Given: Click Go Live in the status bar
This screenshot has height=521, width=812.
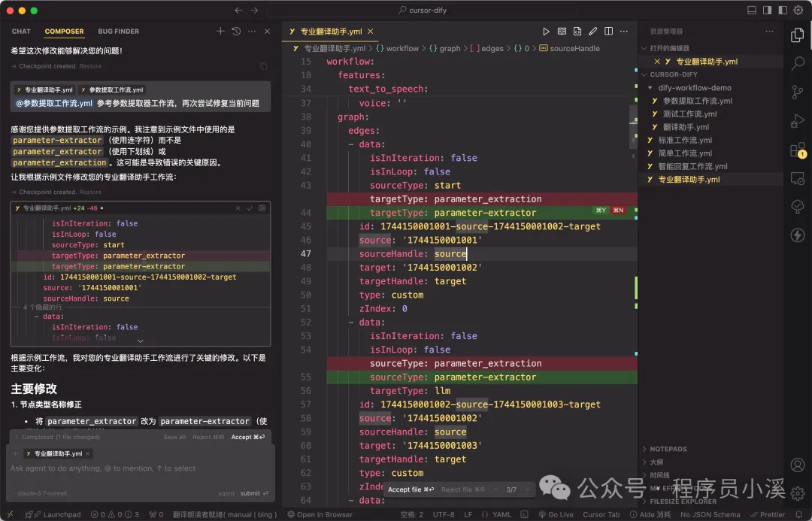Looking at the screenshot, I should pos(557,514).
